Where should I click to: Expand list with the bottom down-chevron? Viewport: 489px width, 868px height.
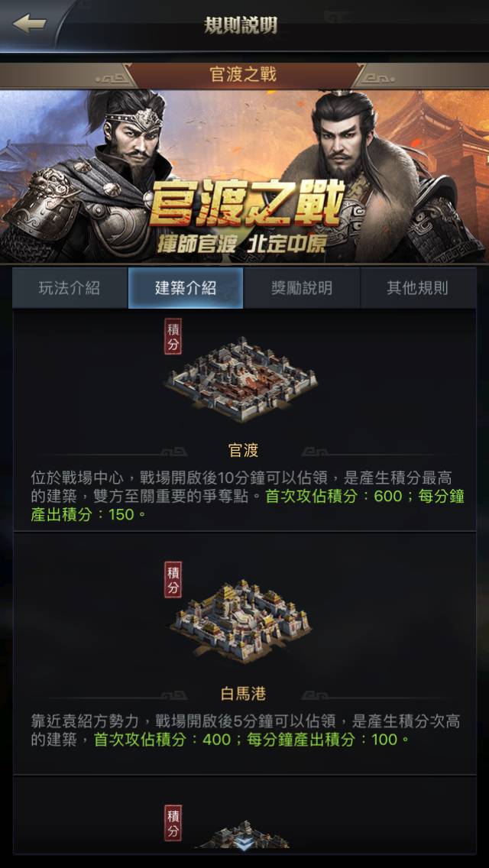pos(244,844)
